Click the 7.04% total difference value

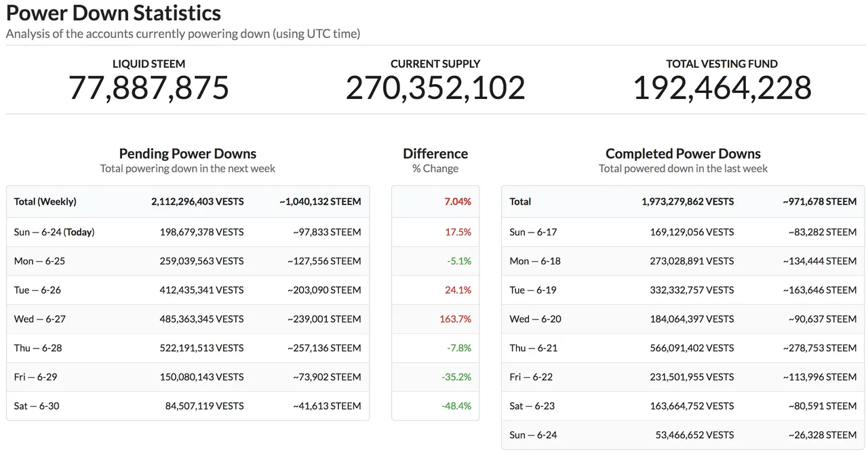tap(458, 201)
